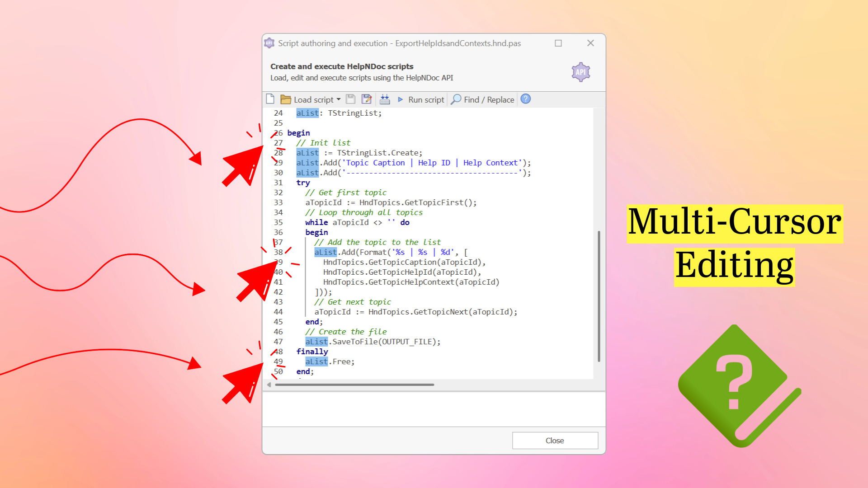Viewport: 868px width, 488px height.
Task: Click the Load script folder button
Action: pyautogui.click(x=307, y=99)
